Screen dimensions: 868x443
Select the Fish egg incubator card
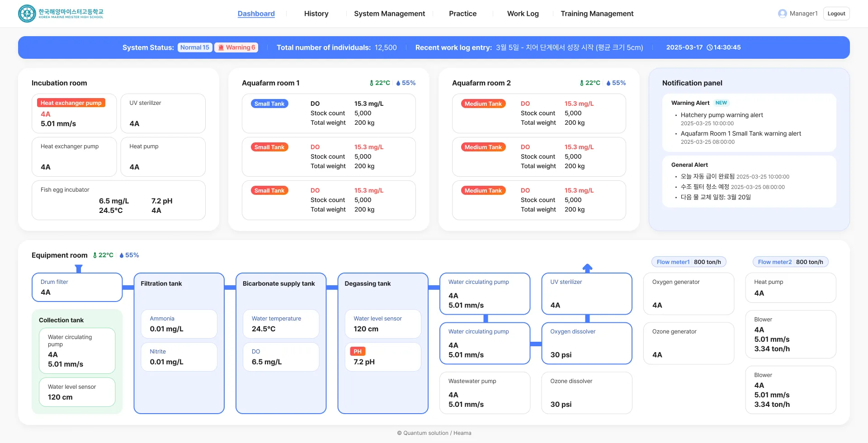point(118,200)
